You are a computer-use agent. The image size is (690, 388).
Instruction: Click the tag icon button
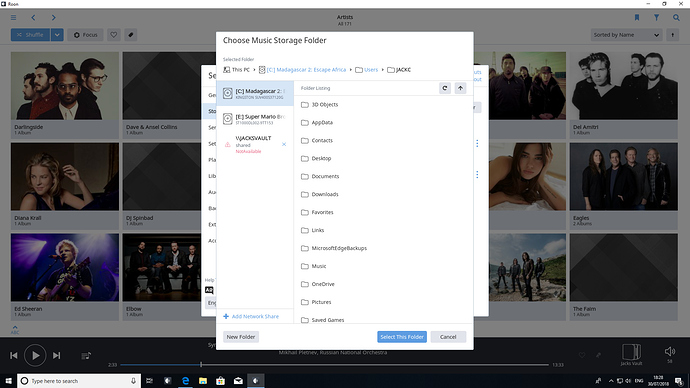[131, 35]
